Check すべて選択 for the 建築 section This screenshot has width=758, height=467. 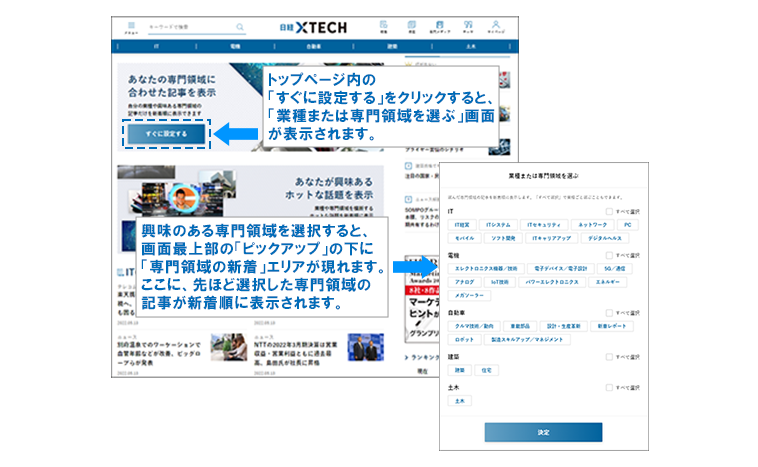[609, 357]
